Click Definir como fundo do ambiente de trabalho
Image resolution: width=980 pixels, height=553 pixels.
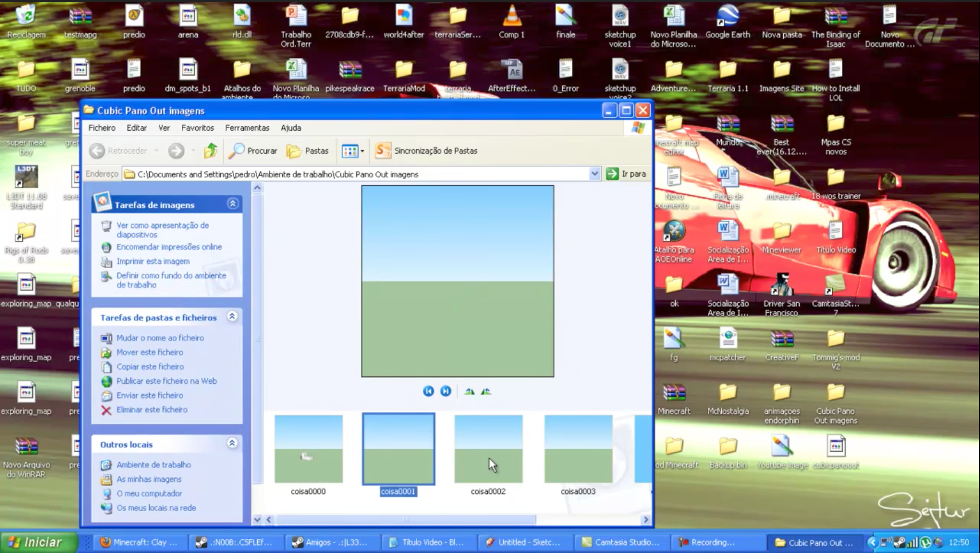tap(171, 280)
